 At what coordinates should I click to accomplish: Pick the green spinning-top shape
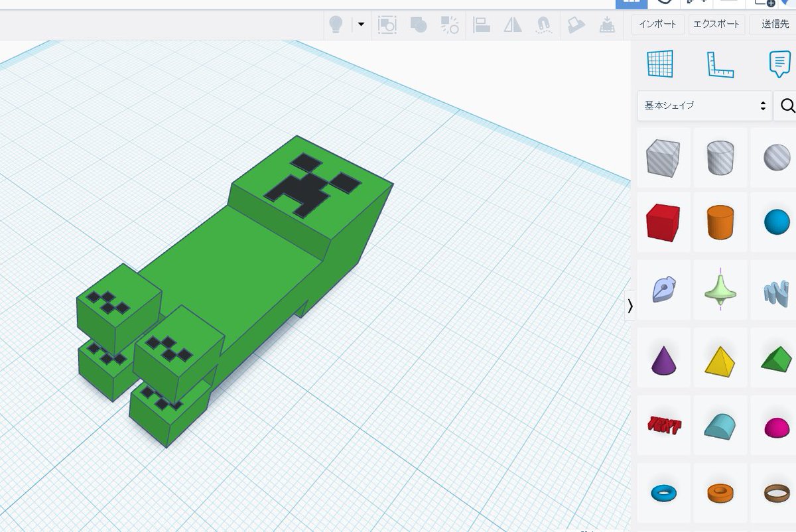[720, 291]
